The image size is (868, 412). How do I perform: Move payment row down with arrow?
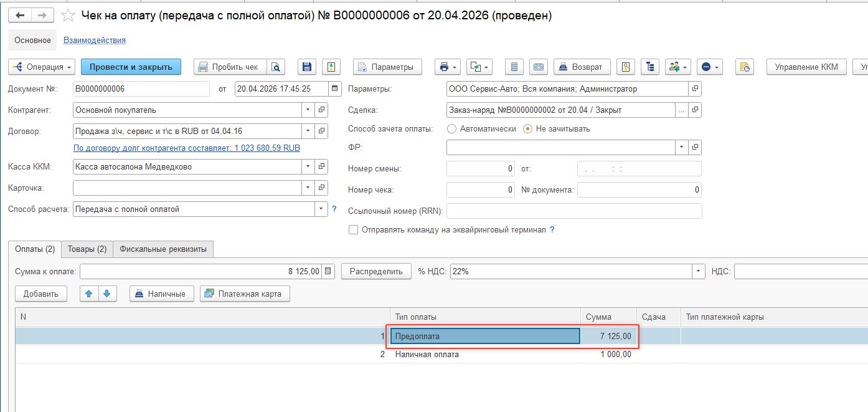click(107, 294)
